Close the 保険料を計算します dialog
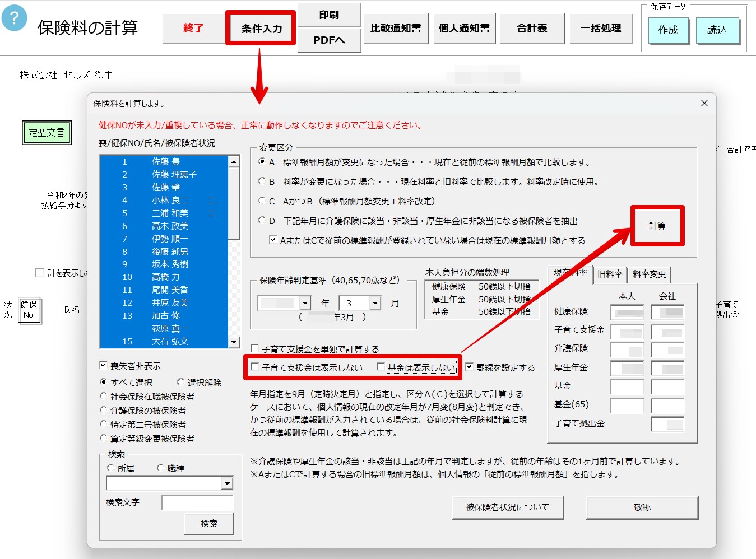 704,103
